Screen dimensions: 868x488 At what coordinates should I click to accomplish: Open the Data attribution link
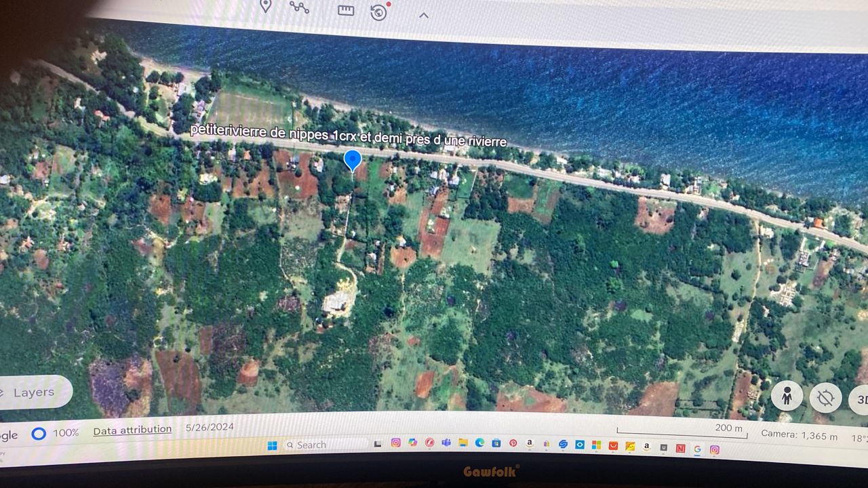pyautogui.click(x=132, y=430)
